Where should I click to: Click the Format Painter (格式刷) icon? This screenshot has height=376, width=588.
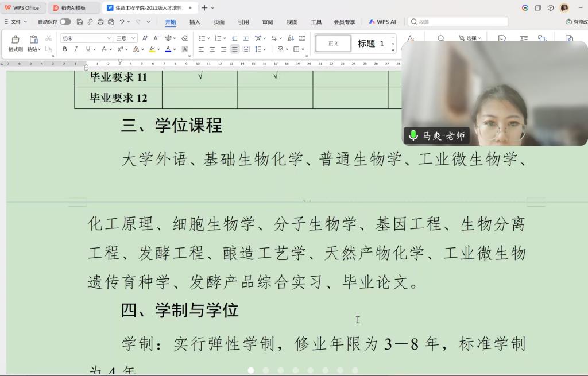pyautogui.click(x=15, y=43)
